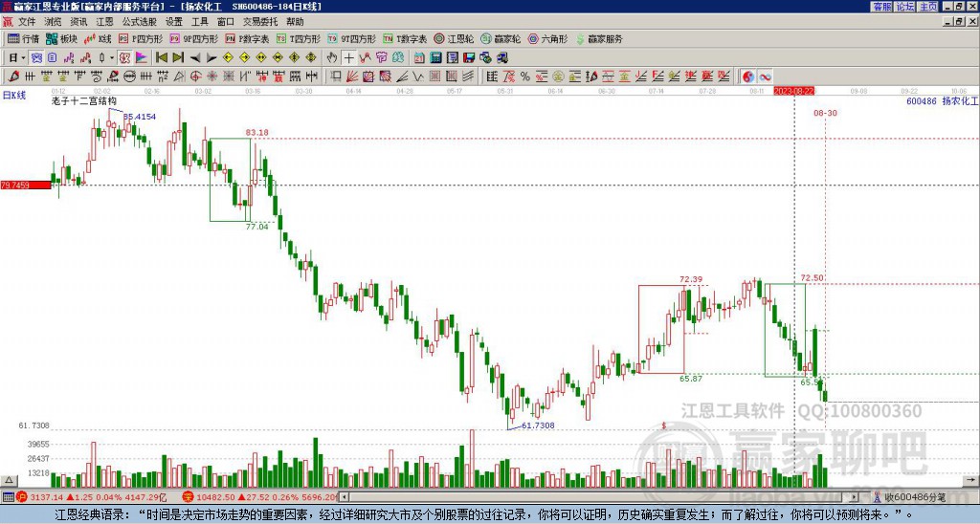Open the 赢家轮 wheel tool

coord(501,38)
